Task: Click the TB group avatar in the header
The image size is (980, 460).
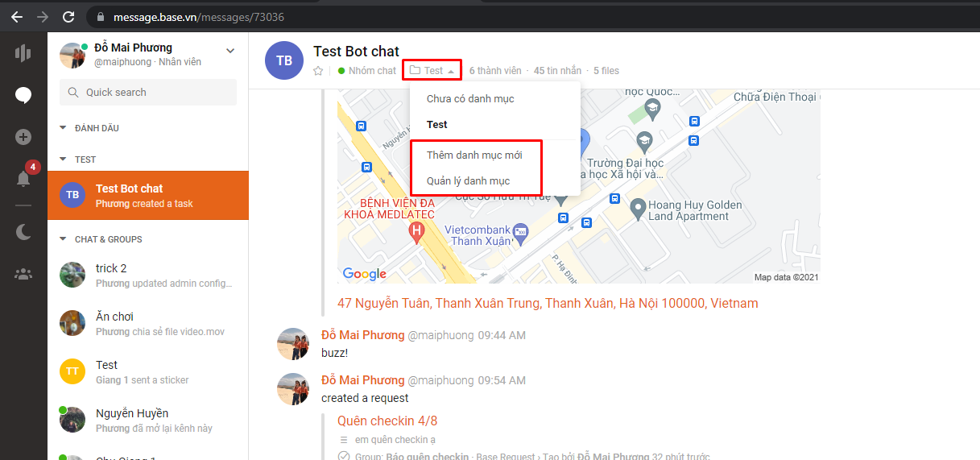Action: 284,60
